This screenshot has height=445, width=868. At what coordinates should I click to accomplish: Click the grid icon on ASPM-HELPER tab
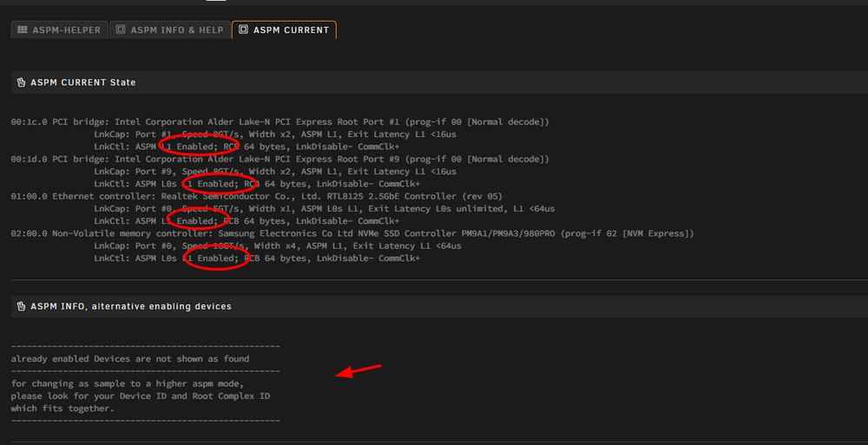click(x=23, y=29)
